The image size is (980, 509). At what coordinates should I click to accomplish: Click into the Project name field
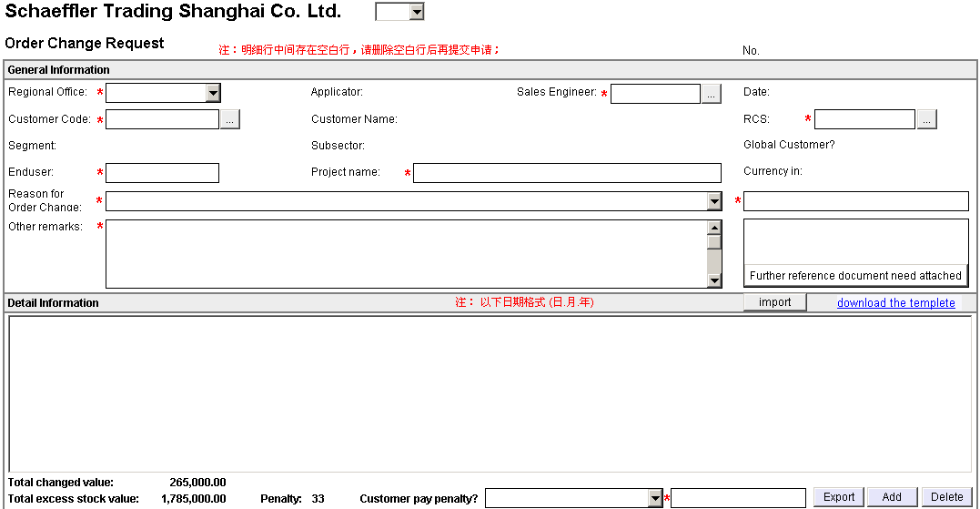pyautogui.click(x=566, y=173)
